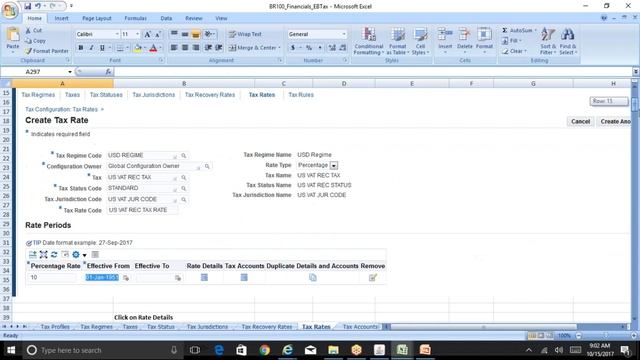Click the Font Color red swatch

153,48
